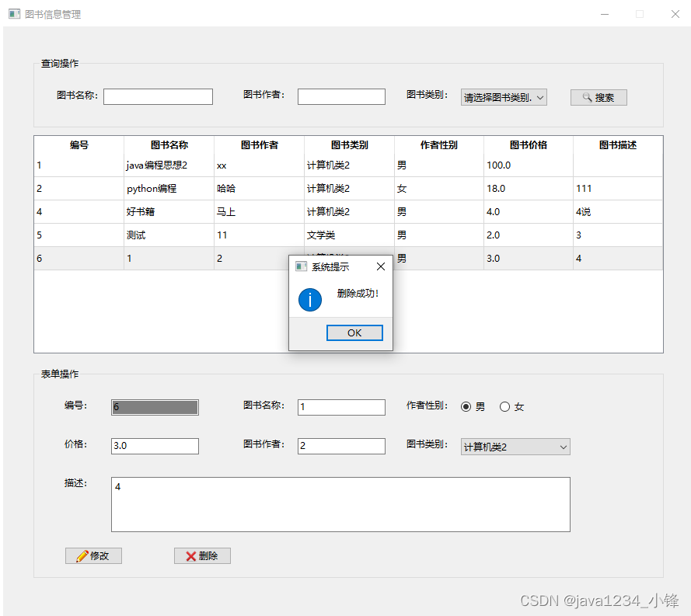Click the OK button in the 删除成功 dialog
Screen dimensions: 691x616
354,332
